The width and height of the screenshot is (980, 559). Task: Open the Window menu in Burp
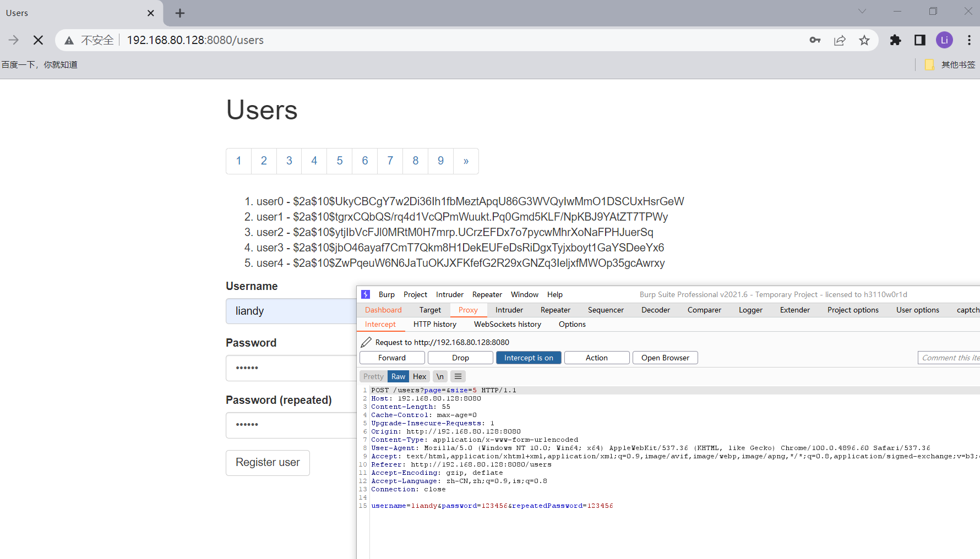[525, 294]
